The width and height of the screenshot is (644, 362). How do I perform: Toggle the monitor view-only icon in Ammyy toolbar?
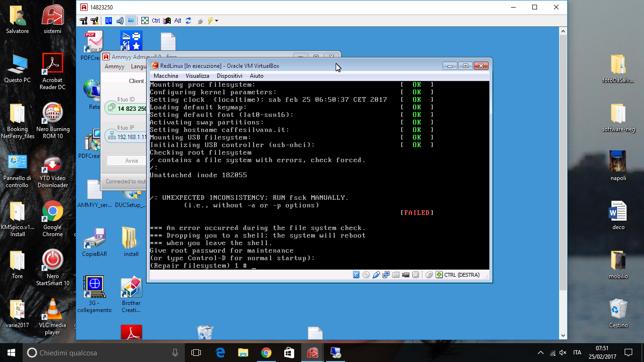[x=131, y=21]
